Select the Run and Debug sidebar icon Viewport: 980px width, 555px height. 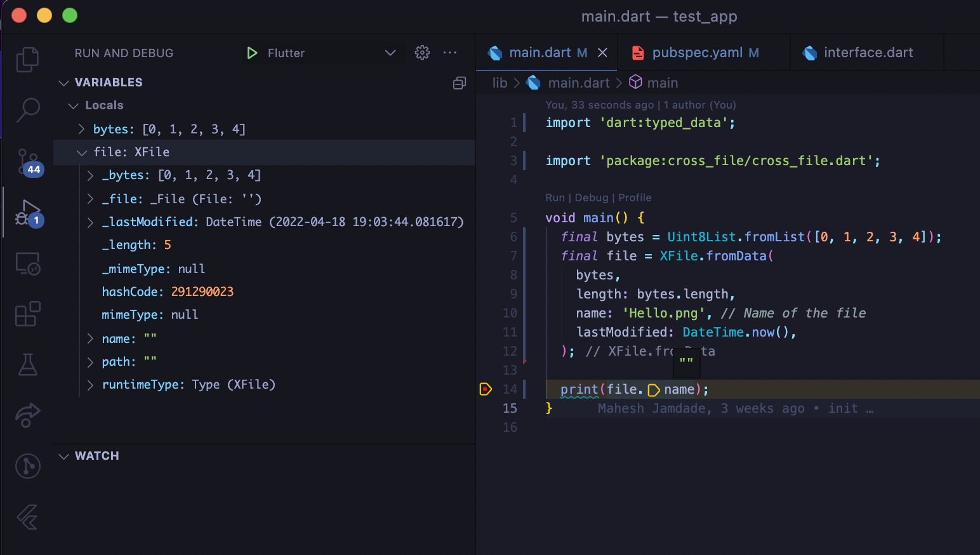[x=27, y=213]
